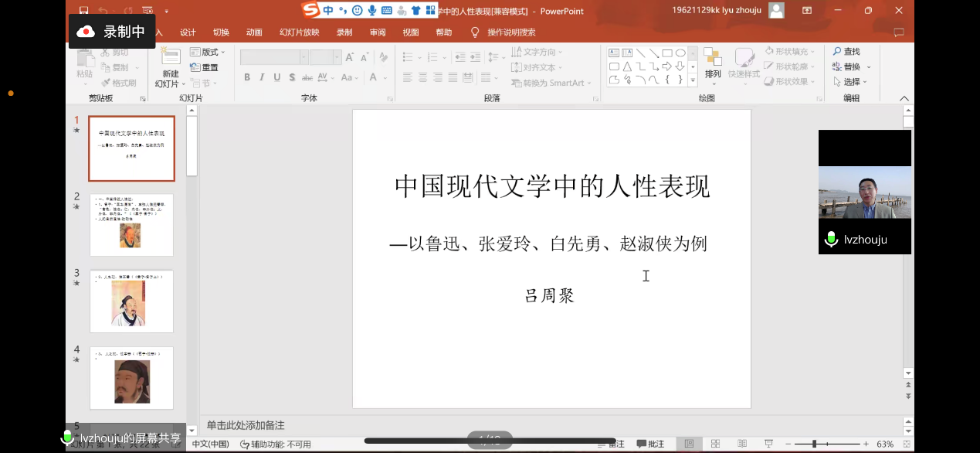Start slideshow from status bar icon
This screenshot has width=980, height=453.
point(768,444)
